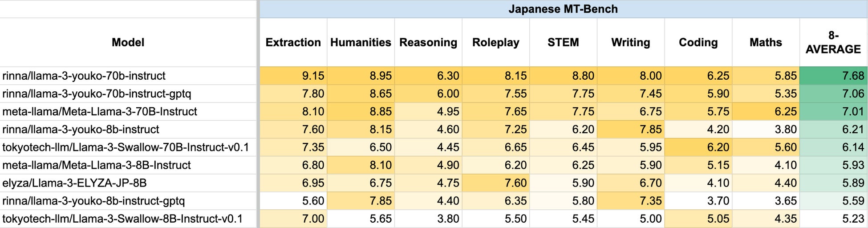The image size is (868, 228).
Task: Click the Reasoning column header
Action: (x=428, y=42)
